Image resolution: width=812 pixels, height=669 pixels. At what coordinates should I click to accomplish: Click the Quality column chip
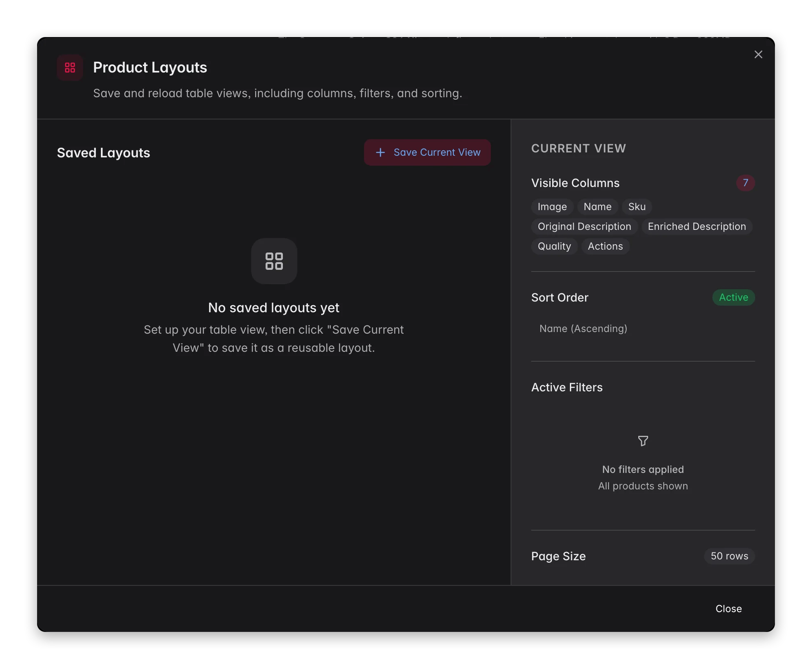pos(554,246)
